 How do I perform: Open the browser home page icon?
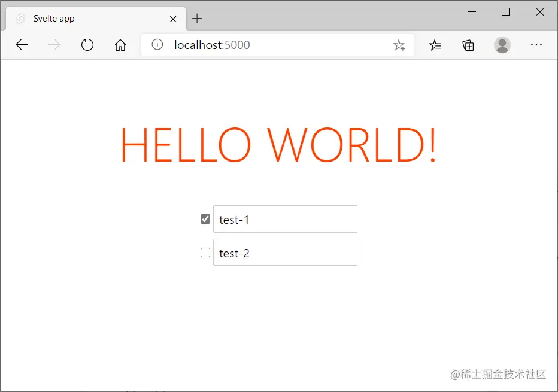120,45
